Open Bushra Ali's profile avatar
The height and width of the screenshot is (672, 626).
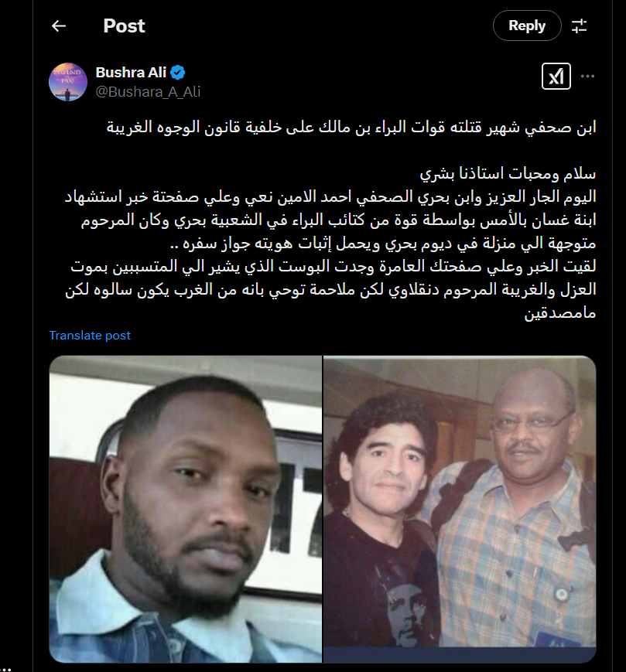click(x=68, y=82)
